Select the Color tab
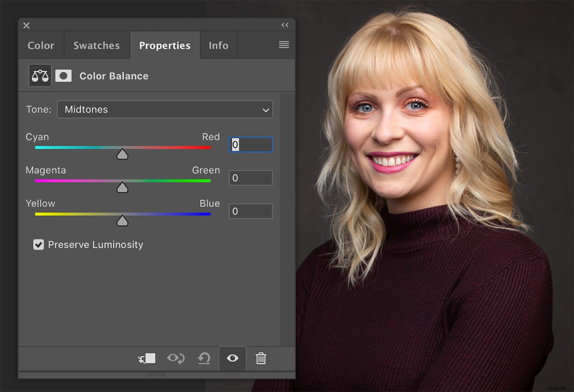Image resolution: width=574 pixels, height=392 pixels. pos(41,45)
